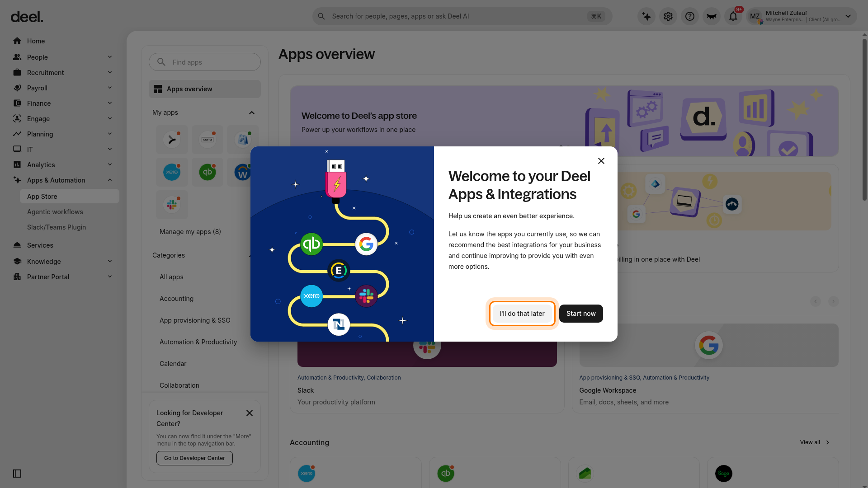Click the I'll do that later button
Viewport: 868px width, 488px height.
pos(522,314)
